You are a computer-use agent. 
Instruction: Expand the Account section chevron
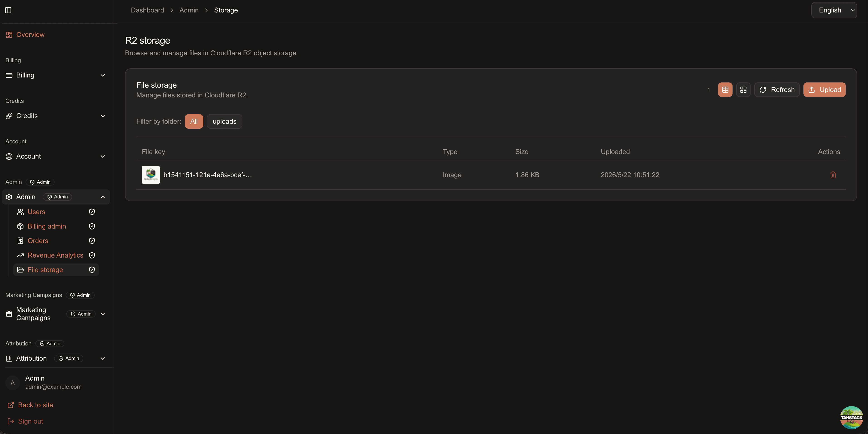tap(103, 156)
